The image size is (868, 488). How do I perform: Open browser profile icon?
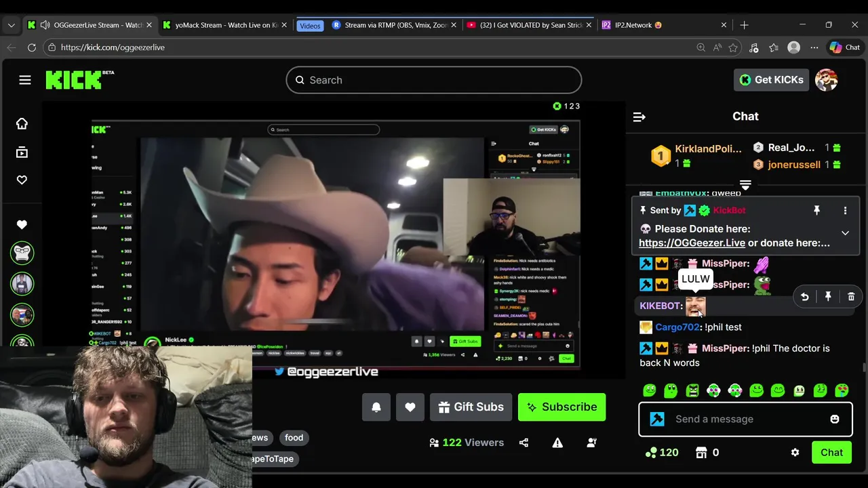pyautogui.click(x=794, y=47)
